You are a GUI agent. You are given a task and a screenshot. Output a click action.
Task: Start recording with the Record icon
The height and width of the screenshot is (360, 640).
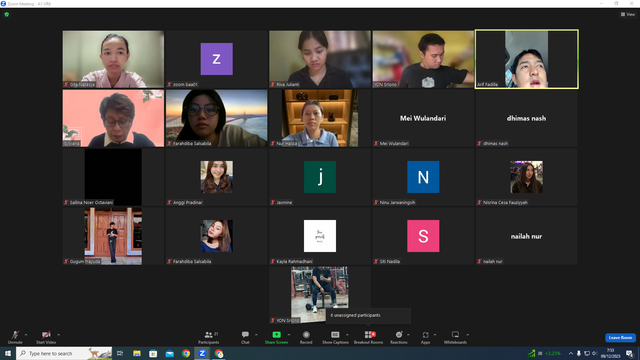[306, 337]
